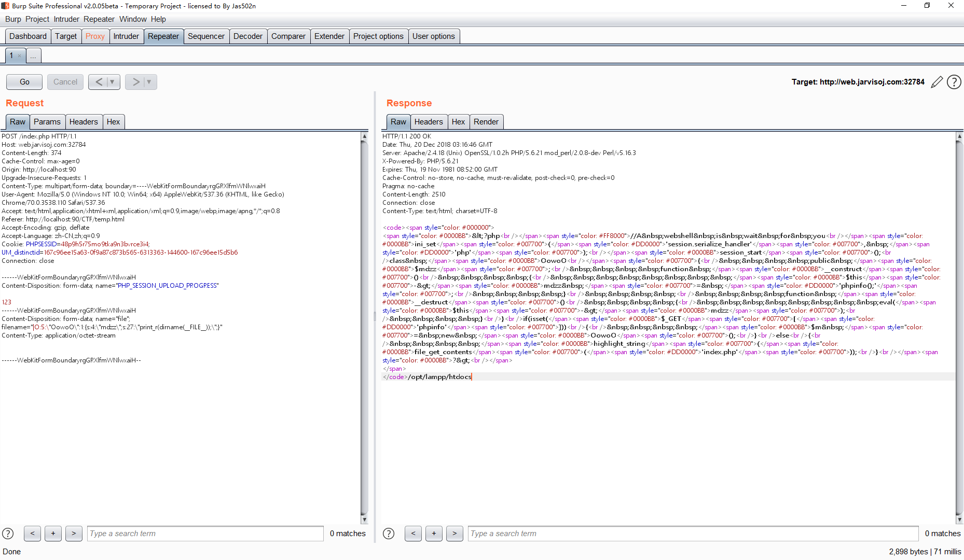Click request pane vertical scrollbar
This screenshot has height=560, width=964.
coord(364,328)
